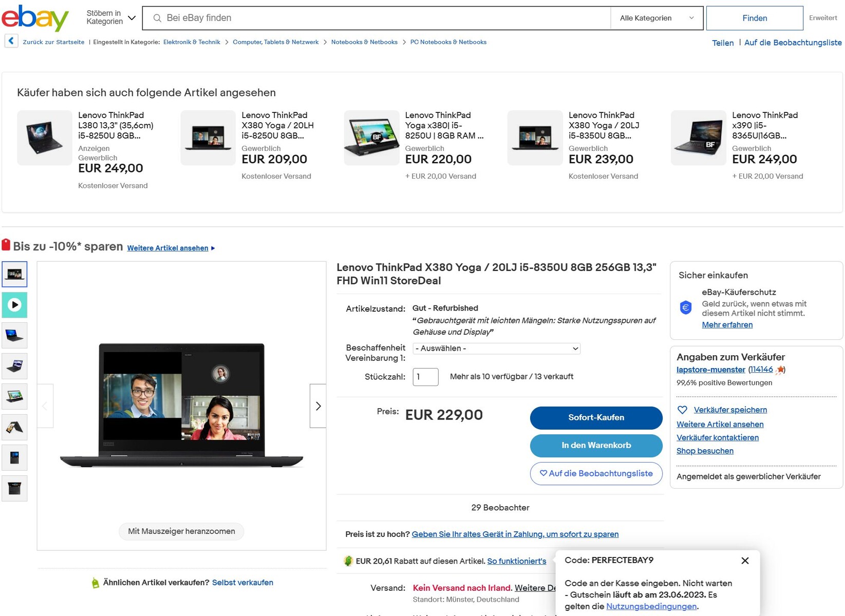Click the red tag icon by savings banner
The height and width of the screenshot is (616, 845).
pos(6,244)
